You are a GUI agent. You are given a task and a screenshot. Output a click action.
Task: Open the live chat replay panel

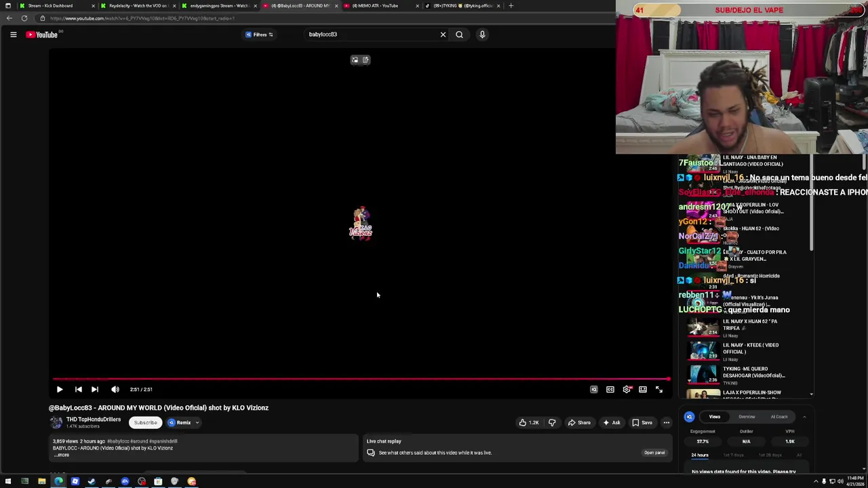[654, 453]
